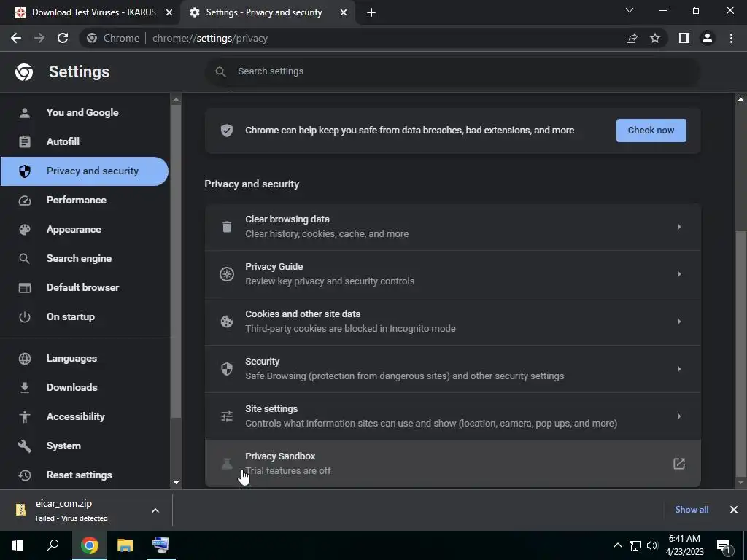Click the Chrome logo next to Settings title
The image size is (747, 560).
(x=24, y=72)
